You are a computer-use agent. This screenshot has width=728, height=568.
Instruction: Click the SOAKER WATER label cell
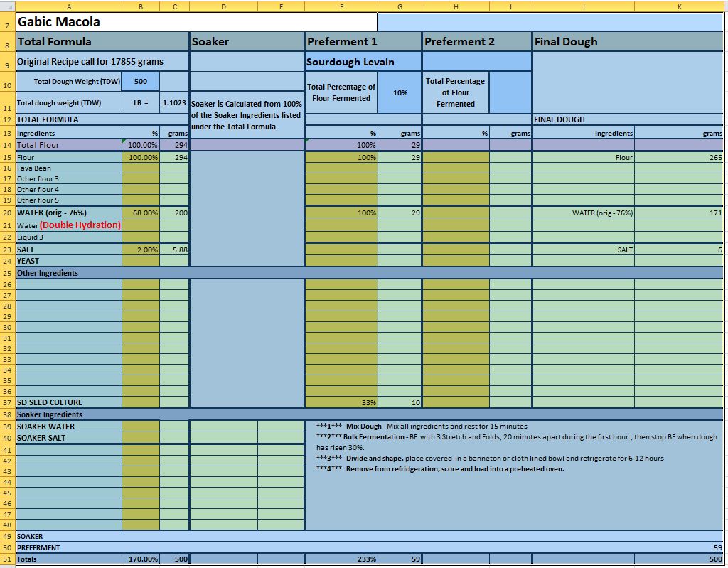[x=68, y=427]
